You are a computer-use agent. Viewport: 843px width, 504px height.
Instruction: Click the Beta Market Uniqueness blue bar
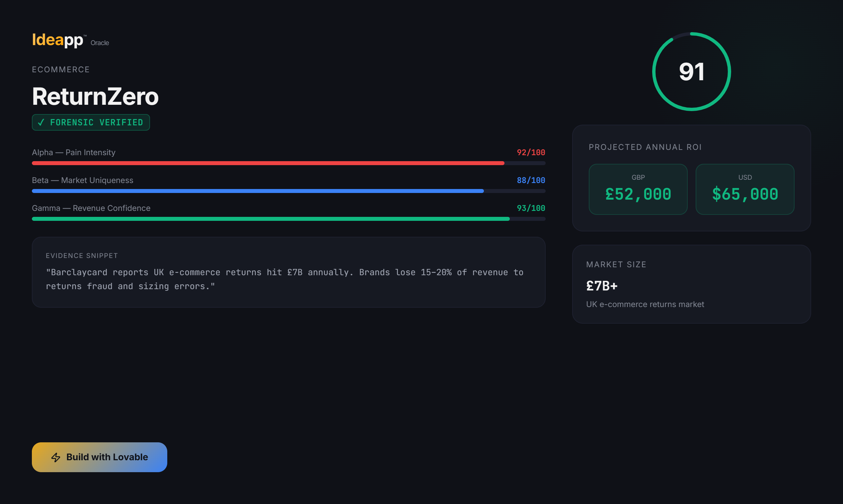[x=258, y=191]
